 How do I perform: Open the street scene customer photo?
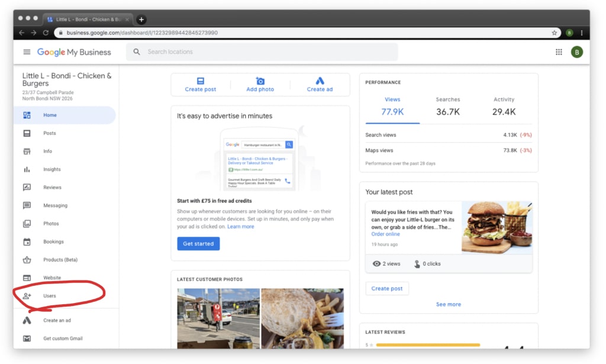pos(218,318)
